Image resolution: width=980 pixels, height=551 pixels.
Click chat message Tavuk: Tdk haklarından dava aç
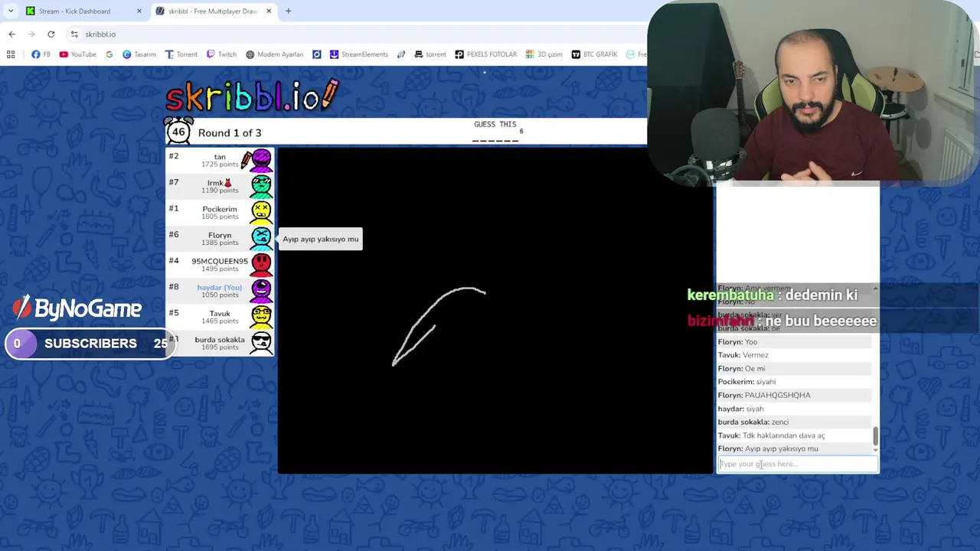(x=771, y=435)
